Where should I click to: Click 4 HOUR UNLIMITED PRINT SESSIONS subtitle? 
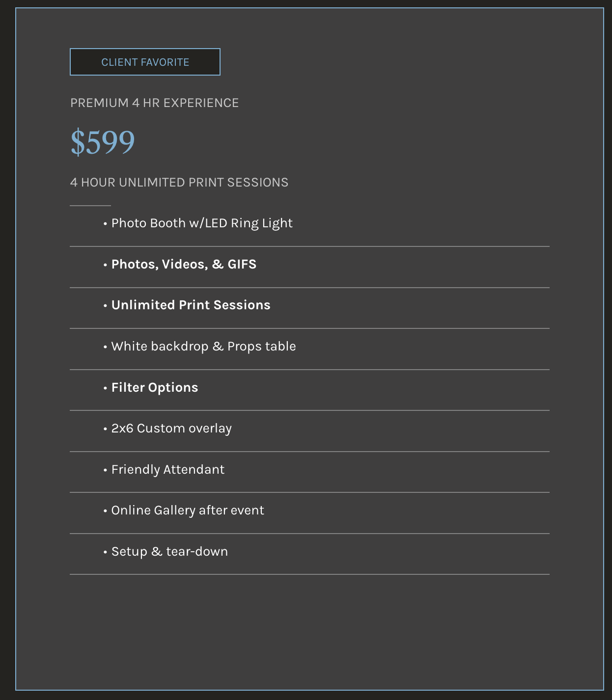(179, 183)
